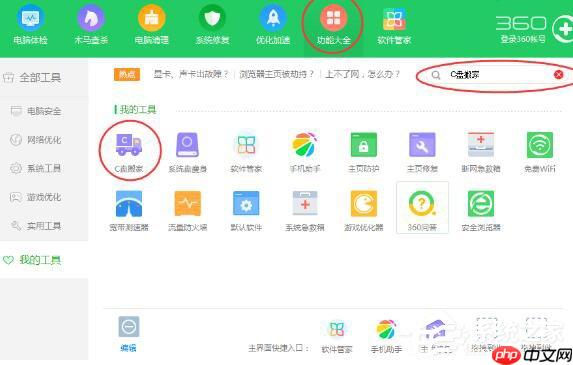Open the 浏览器主页被劫持 hot link

(x=276, y=75)
